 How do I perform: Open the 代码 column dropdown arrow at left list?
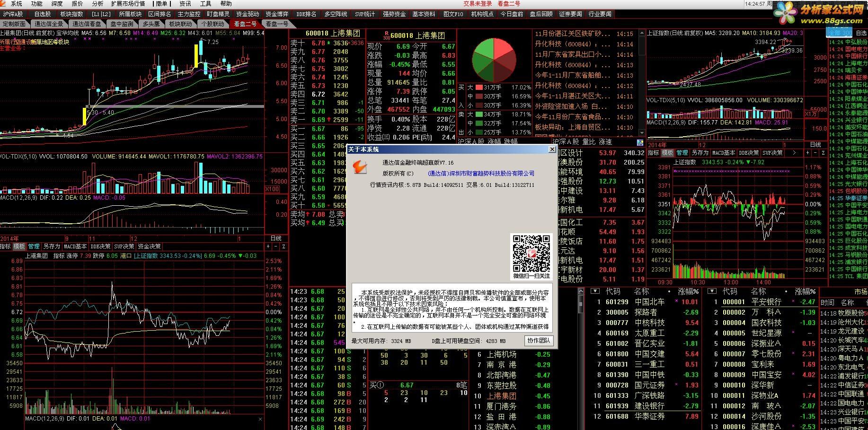point(595,291)
